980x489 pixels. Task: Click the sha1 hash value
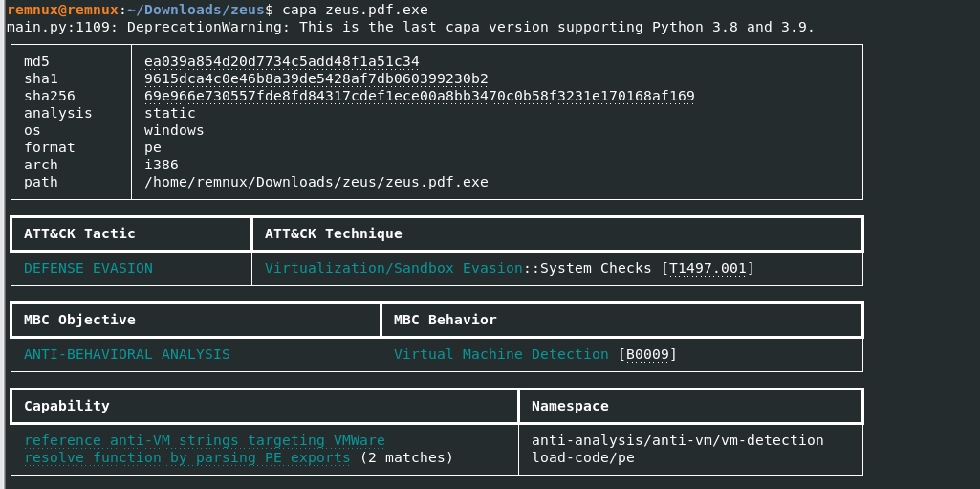[316, 78]
